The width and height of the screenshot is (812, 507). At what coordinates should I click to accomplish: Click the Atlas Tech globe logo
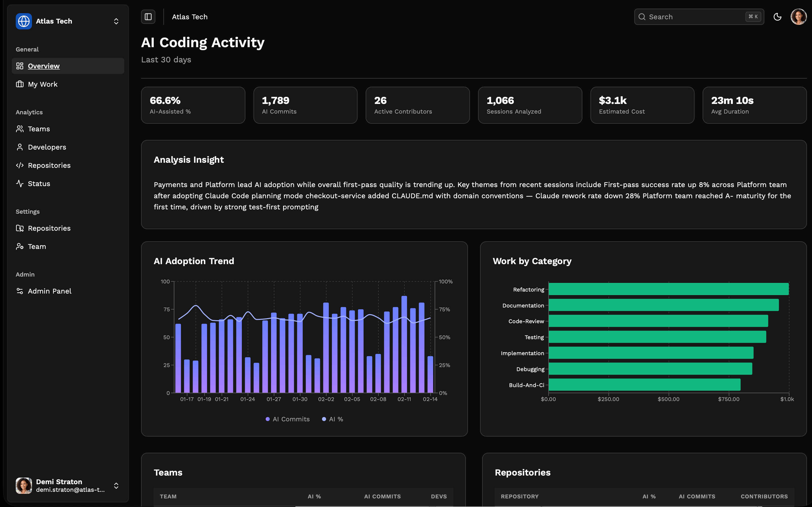coord(24,21)
